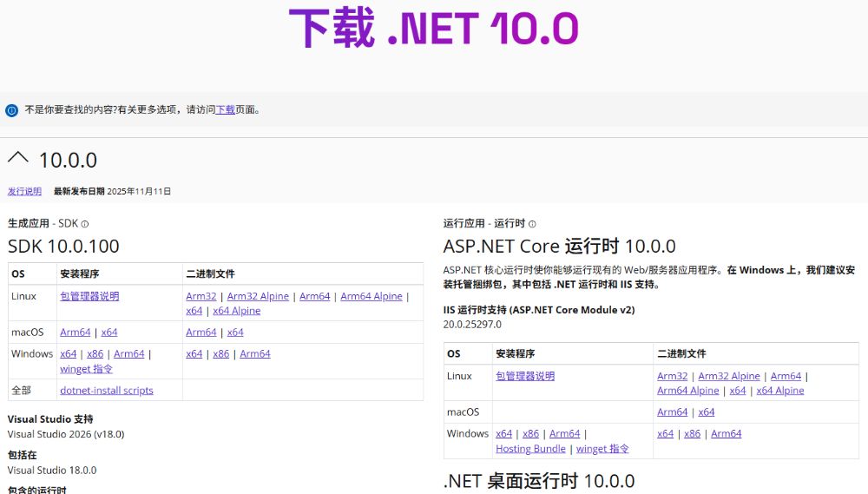This screenshot has height=494, width=868.
Task: Download ASP.NET Core Linux Arm64 Alpine binary
Action: point(688,391)
